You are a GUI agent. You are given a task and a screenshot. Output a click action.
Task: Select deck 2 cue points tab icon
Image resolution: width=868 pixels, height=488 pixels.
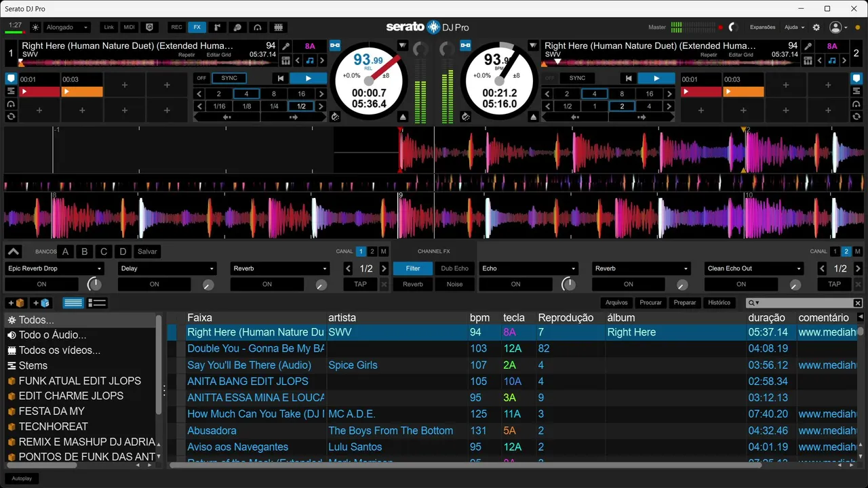[856, 79]
